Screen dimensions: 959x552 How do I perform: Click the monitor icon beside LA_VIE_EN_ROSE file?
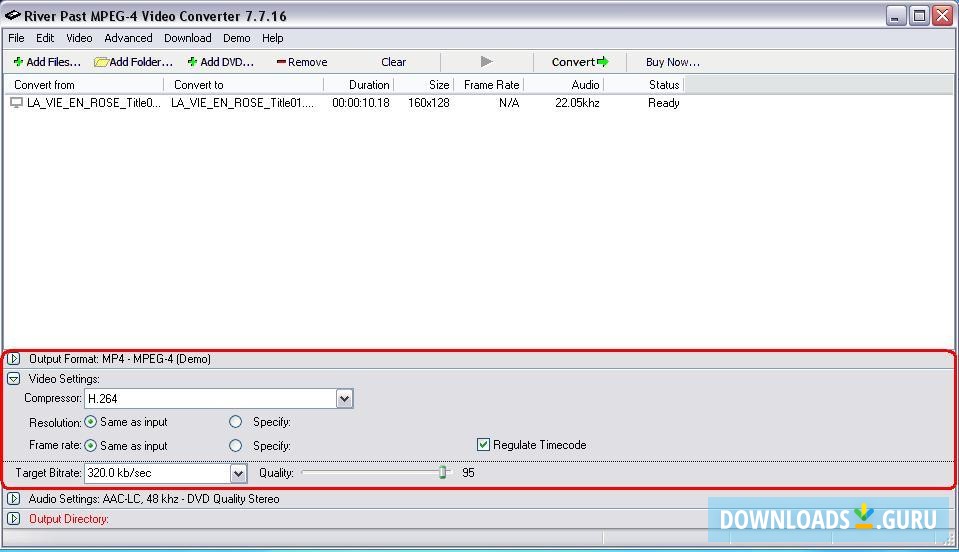[x=17, y=103]
